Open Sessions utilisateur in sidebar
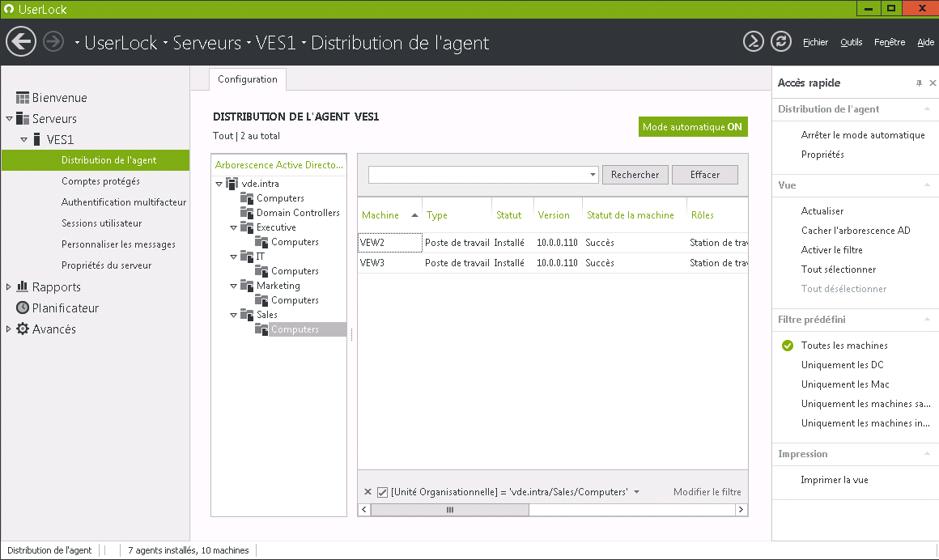The height and width of the screenshot is (560, 939). (102, 223)
